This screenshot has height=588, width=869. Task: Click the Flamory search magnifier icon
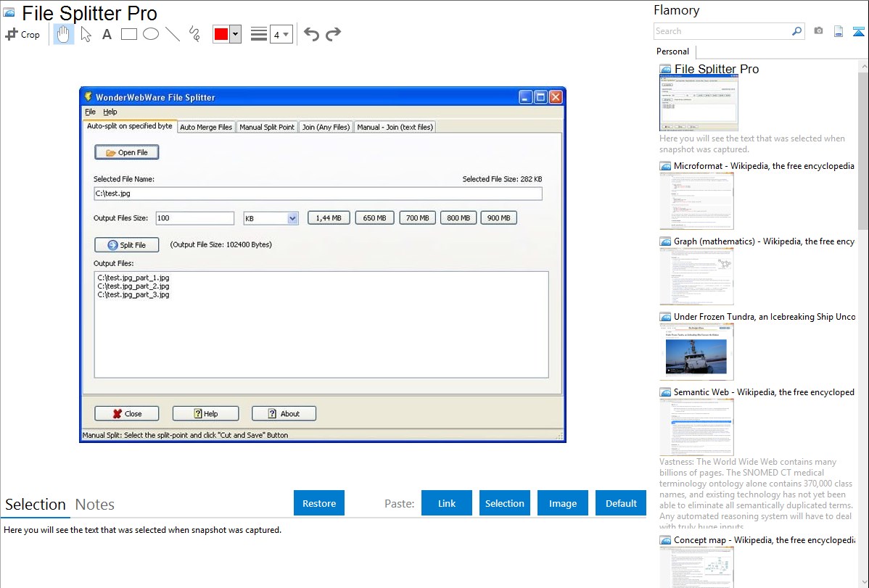pos(796,31)
